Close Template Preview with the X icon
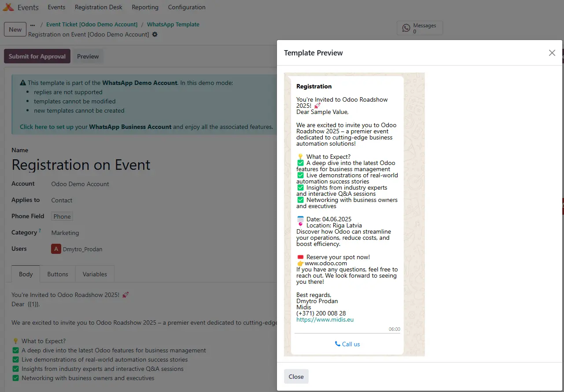Image resolution: width=564 pixels, height=392 pixels. click(x=552, y=53)
